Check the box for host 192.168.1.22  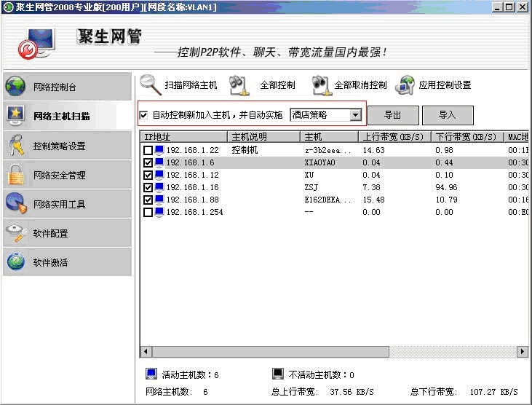pos(148,151)
